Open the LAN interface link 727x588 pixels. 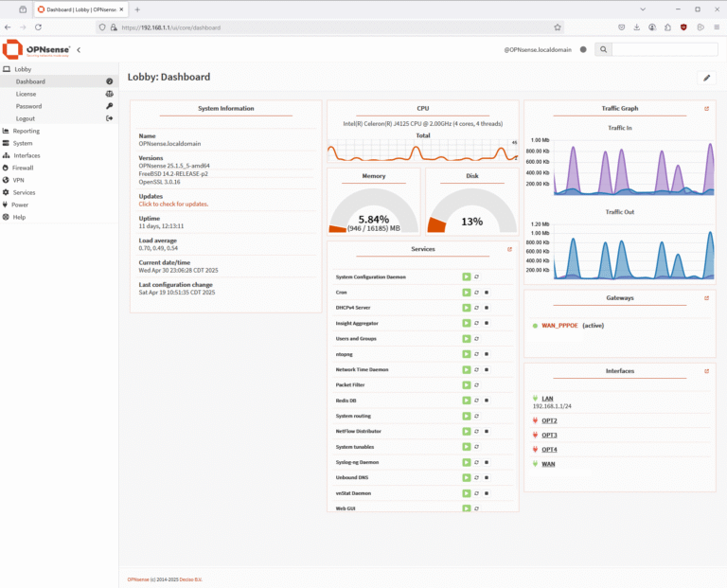547,399
